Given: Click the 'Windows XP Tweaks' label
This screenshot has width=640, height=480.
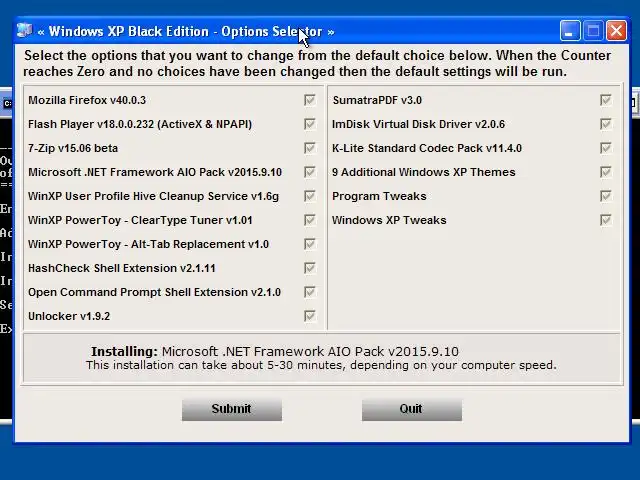Looking at the screenshot, I should tap(389, 220).
